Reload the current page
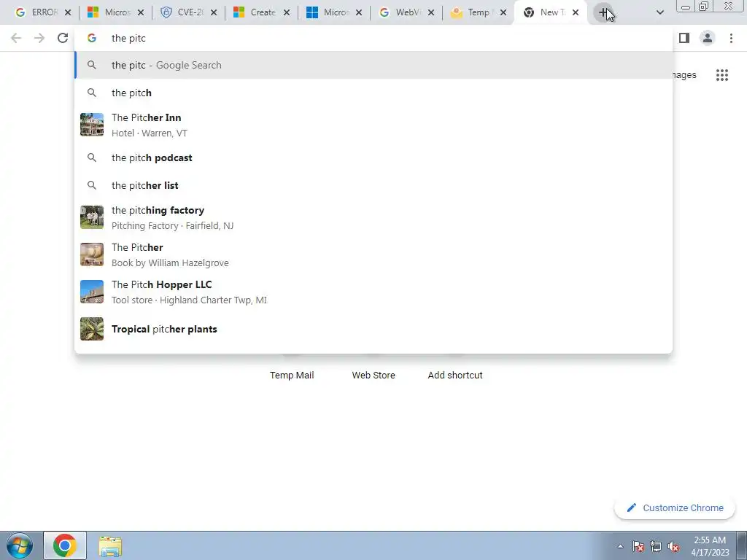The image size is (747, 560). (63, 38)
